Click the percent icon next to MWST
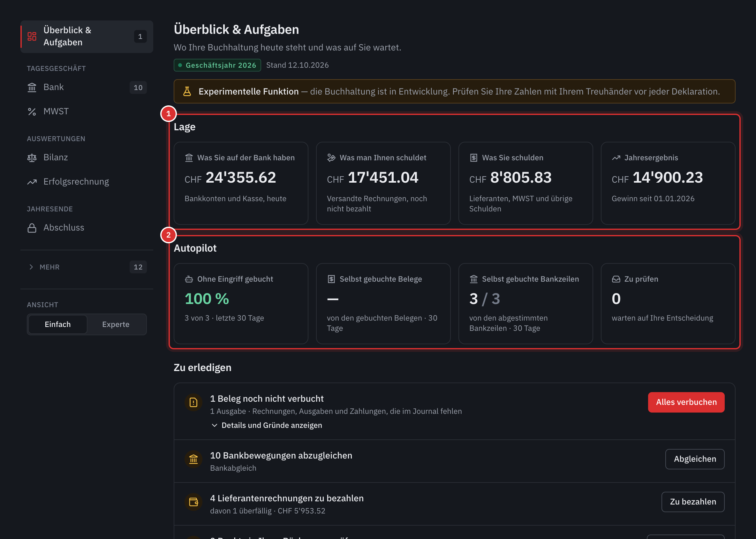Viewport: 756px width, 539px height. (x=32, y=111)
